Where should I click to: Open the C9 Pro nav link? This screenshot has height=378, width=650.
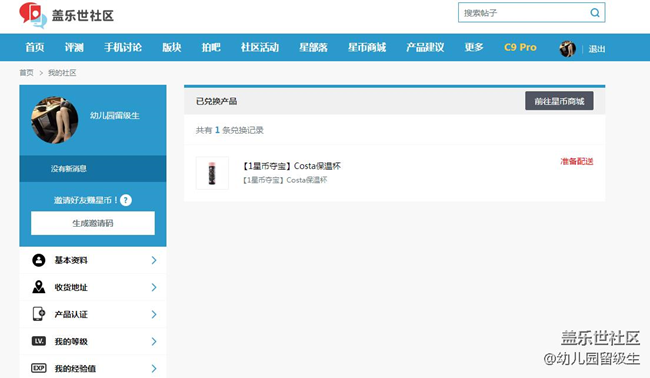pyautogui.click(x=520, y=47)
